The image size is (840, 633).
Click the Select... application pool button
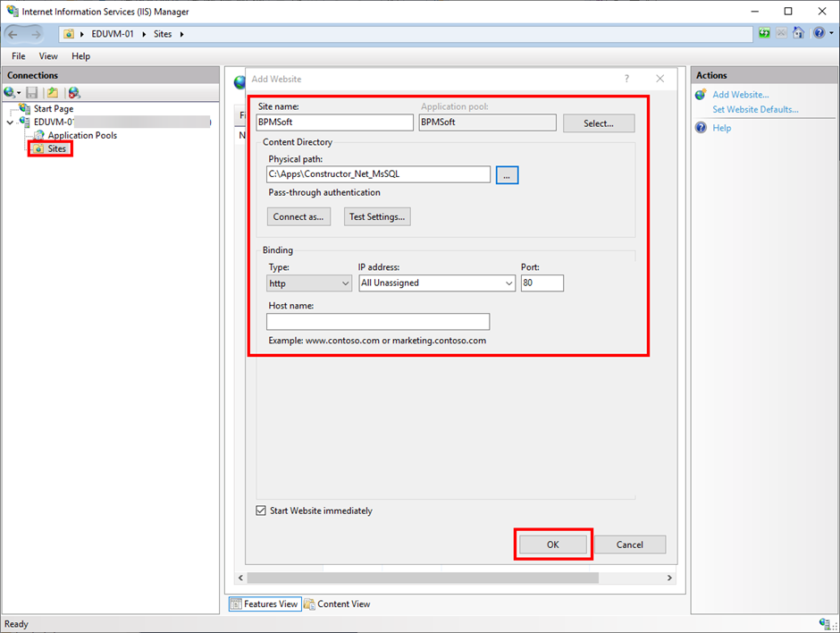599,123
